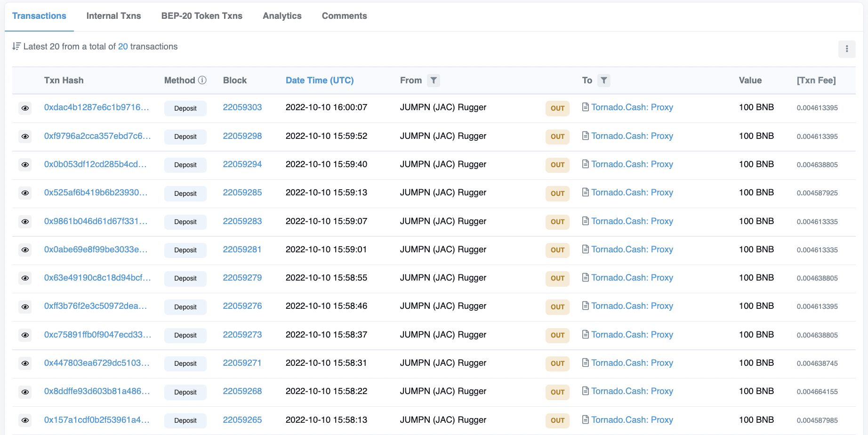The width and height of the screenshot is (868, 435).
Task: Click contract document icon in block 22059298 row
Action: click(x=586, y=136)
